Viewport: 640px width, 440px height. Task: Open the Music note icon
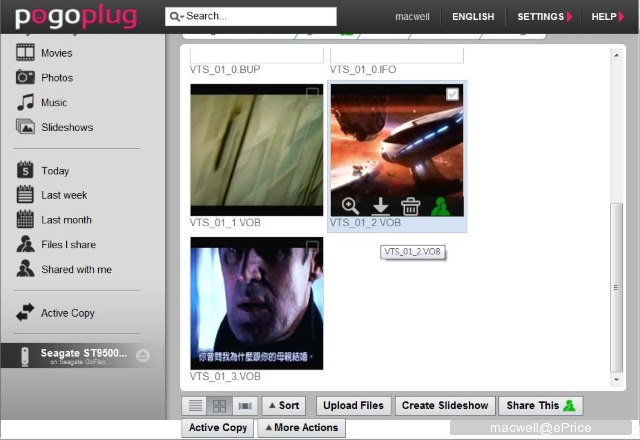pyautogui.click(x=25, y=102)
